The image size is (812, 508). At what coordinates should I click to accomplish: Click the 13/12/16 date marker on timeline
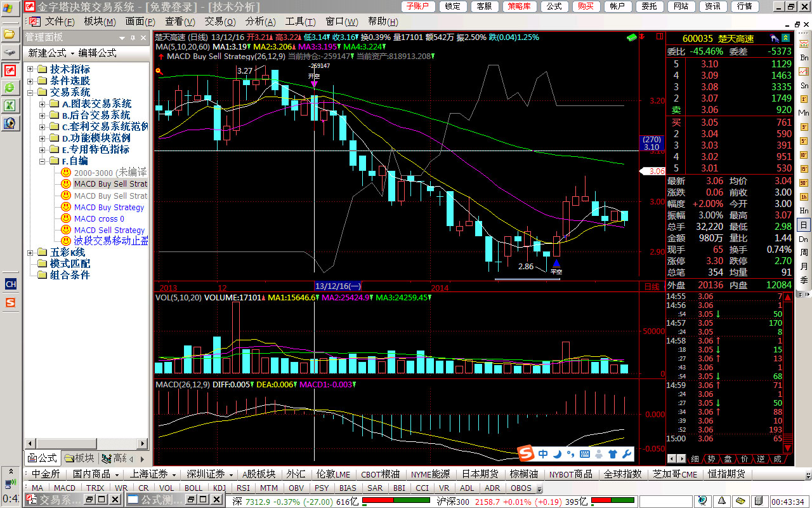pyautogui.click(x=338, y=287)
